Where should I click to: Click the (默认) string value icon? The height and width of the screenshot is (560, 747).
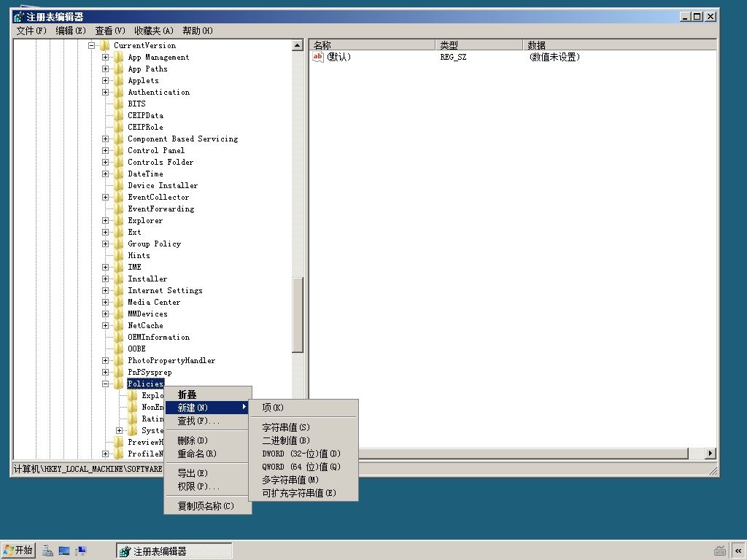click(318, 57)
